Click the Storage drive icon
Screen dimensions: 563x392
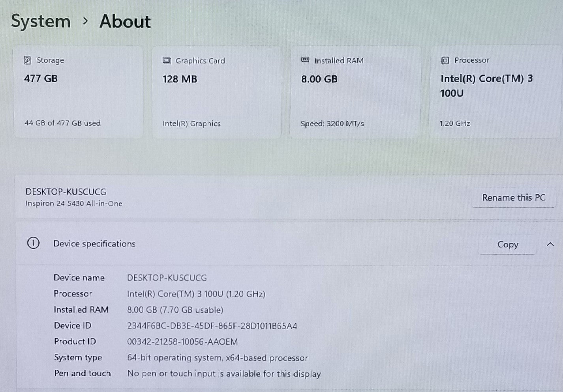tap(27, 60)
